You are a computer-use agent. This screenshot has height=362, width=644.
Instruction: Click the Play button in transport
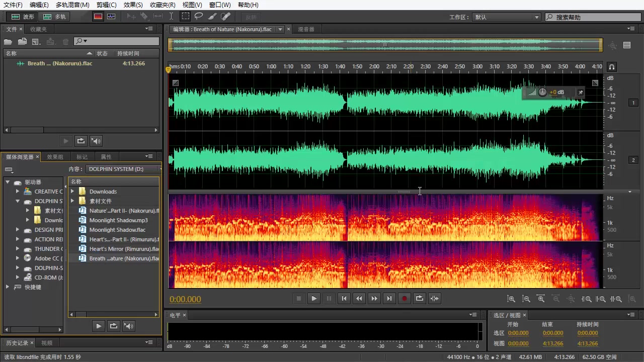314,298
